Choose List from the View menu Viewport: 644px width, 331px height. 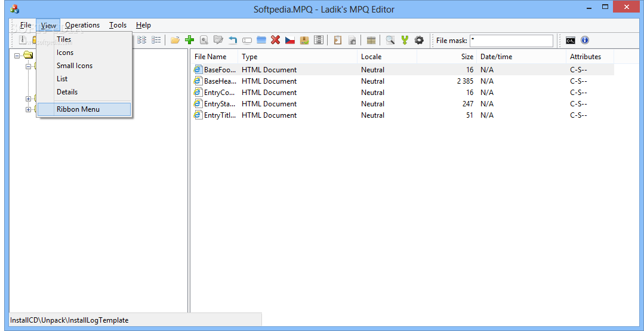click(x=84, y=79)
